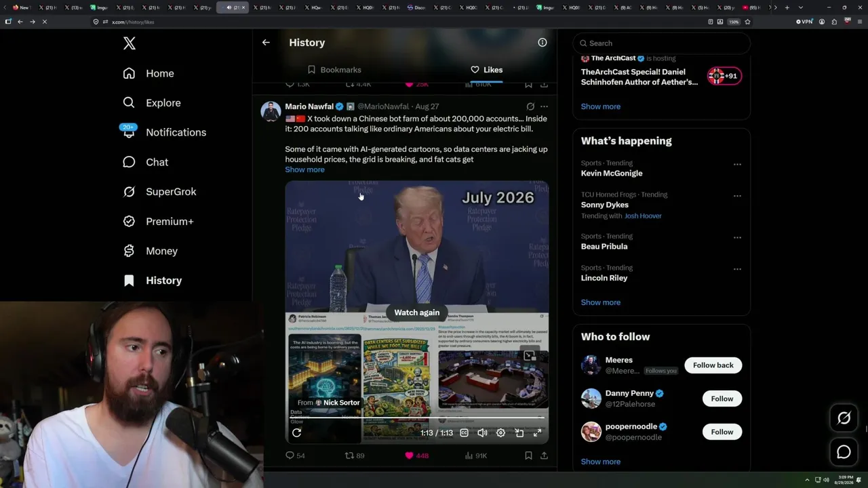Open Notifications in the sidebar
This screenshot has height=488, width=868.
[x=164, y=132]
